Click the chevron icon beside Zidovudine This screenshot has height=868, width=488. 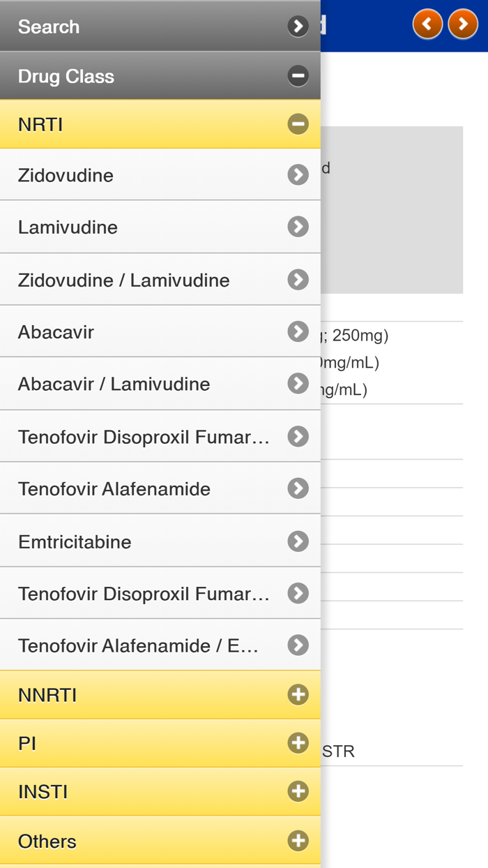tap(298, 174)
